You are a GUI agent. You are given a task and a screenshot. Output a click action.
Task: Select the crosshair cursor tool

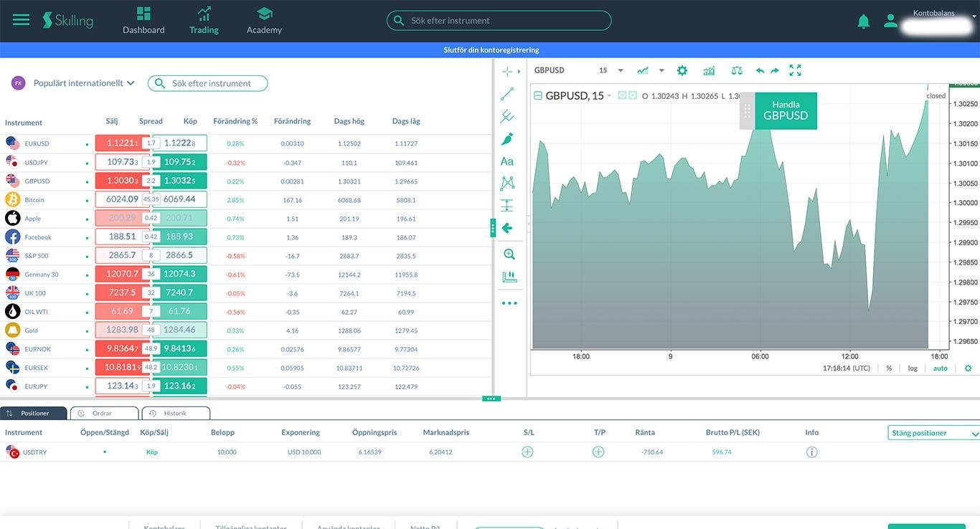507,71
